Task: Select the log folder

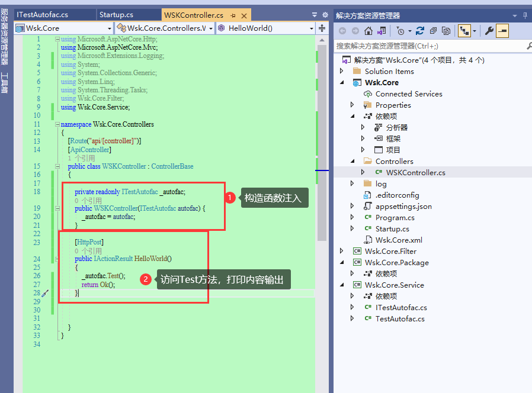Action: 381,184
